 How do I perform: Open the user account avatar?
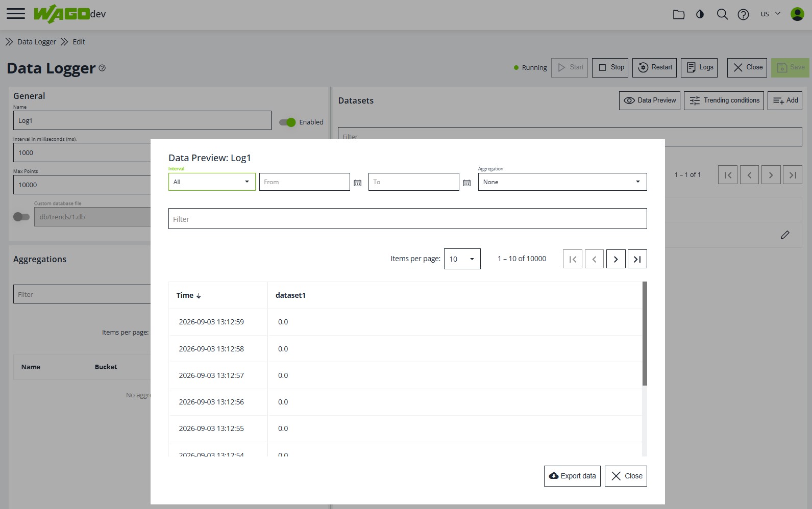coord(797,14)
